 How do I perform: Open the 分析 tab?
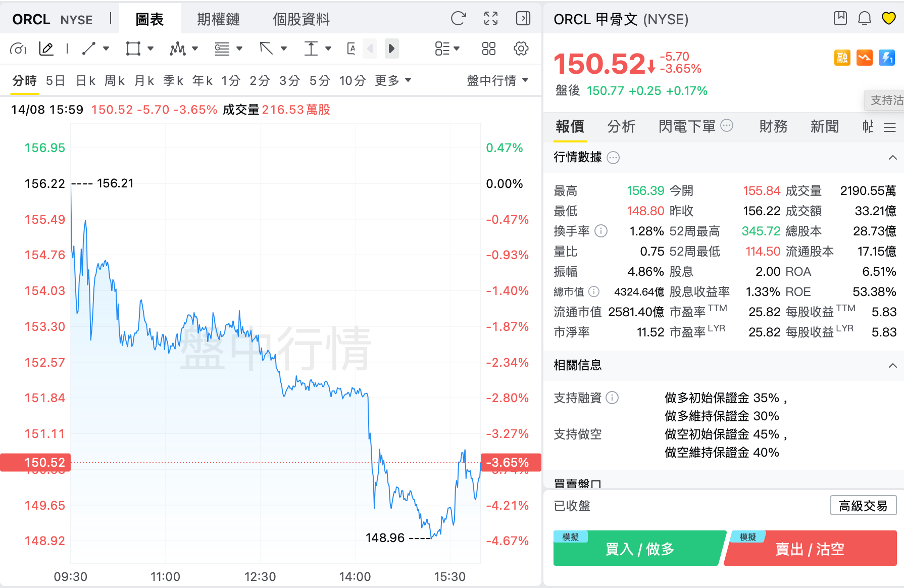point(621,126)
